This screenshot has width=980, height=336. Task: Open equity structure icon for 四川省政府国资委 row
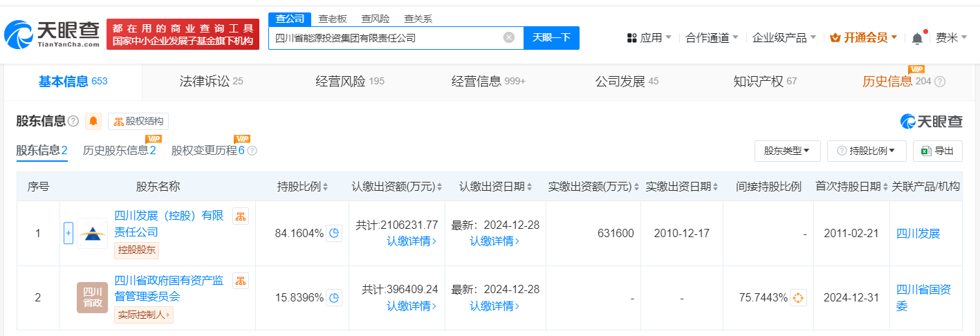tap(241, 280)
